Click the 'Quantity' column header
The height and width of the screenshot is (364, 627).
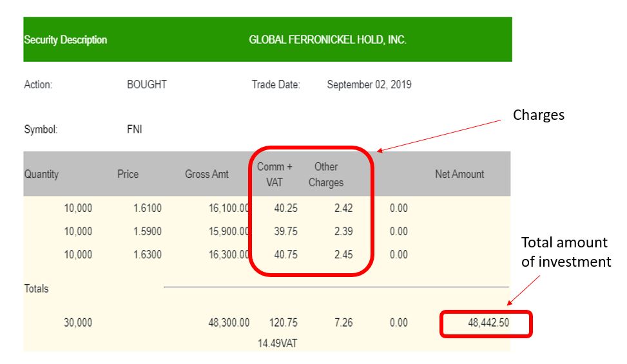tap(41, 174)
